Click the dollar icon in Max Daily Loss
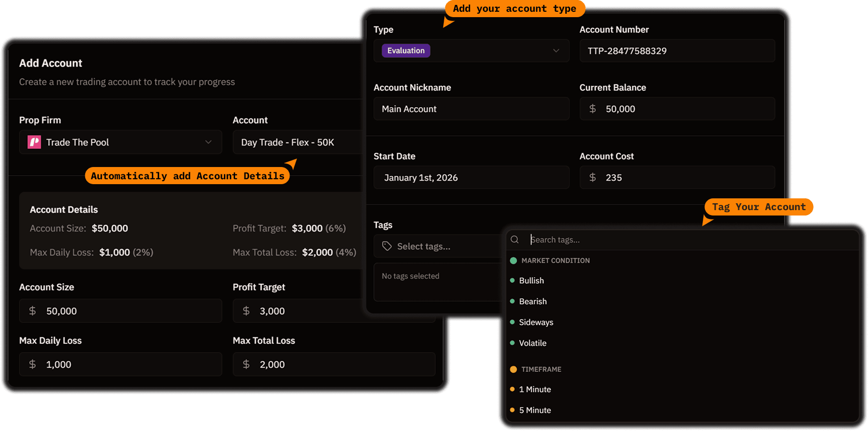 pyautogui.click(x=32, y=364)
